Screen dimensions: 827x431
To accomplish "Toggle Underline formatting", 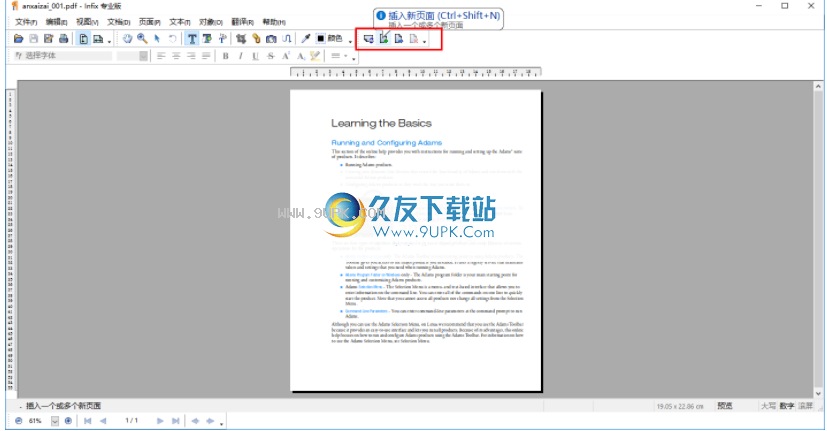I will click(256, 55).
